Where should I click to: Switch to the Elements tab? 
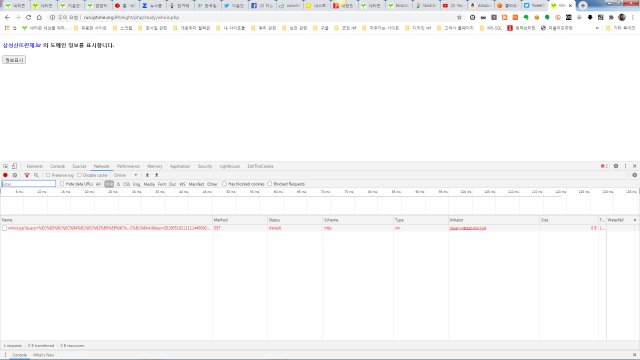[35, 166]
